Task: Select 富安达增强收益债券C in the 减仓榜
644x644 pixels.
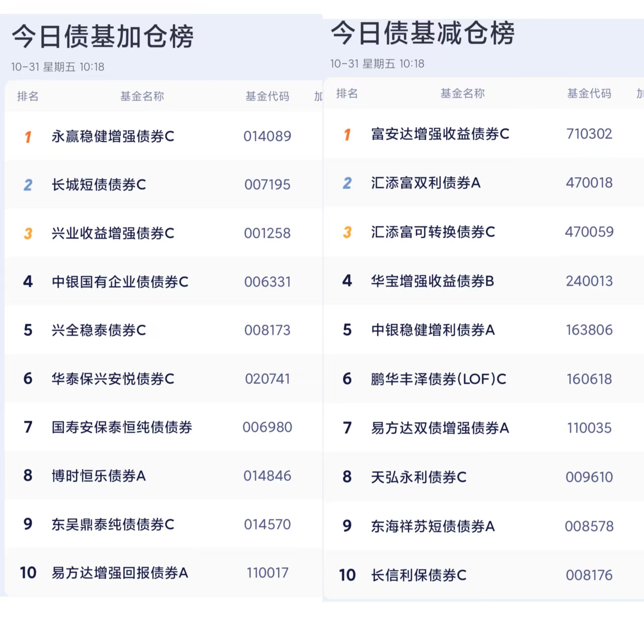Action: tap(440, 134)
